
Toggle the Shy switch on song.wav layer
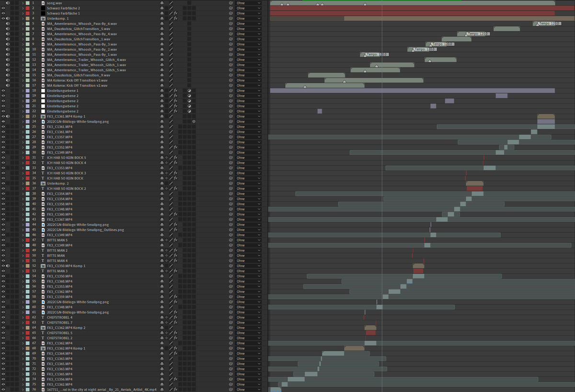(x=162, y=3)
